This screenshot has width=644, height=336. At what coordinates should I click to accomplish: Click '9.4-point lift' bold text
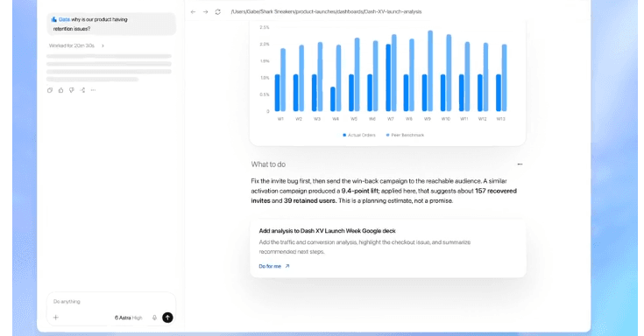360,191
